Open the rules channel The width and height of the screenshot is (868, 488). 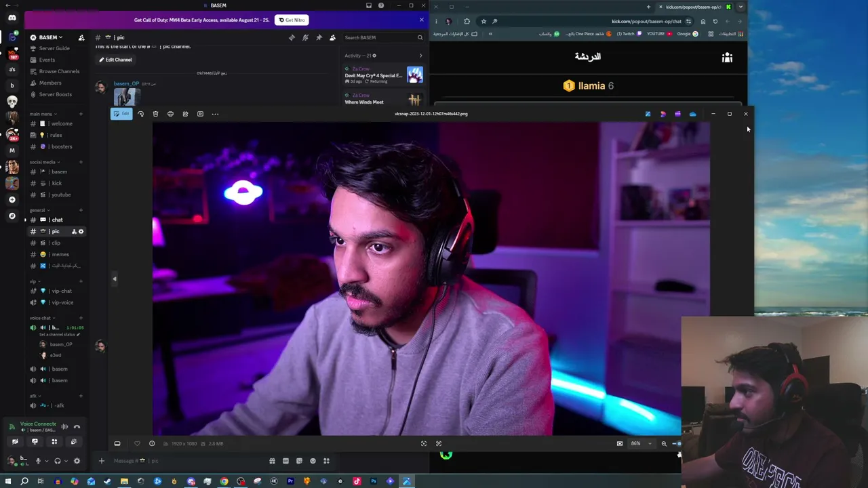point(57,135)
